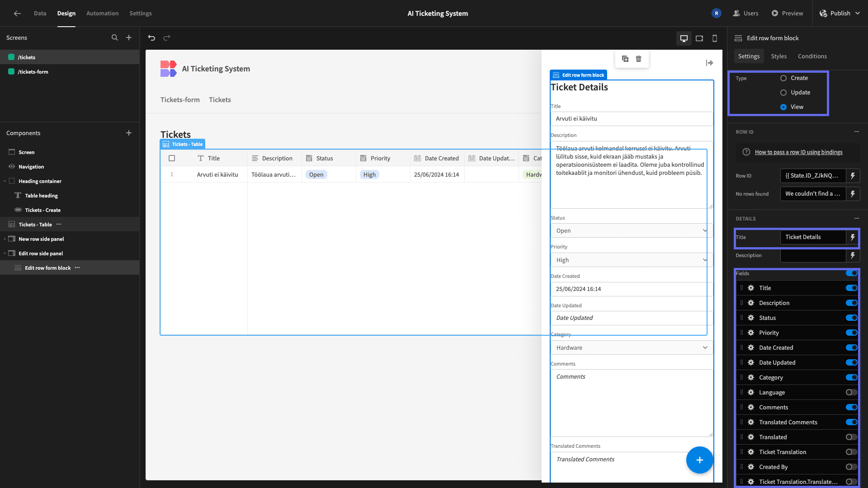Open the Status dropdown in form

point(632,230)
